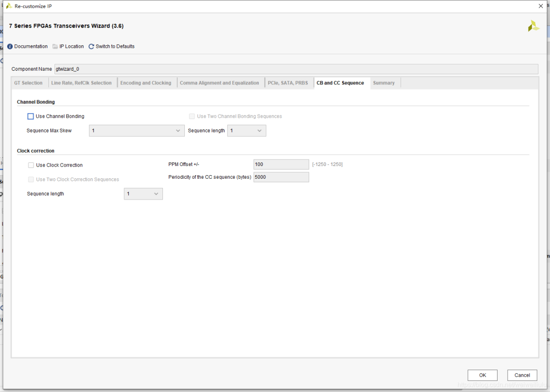550x392 pixels.
Task: Click the Switch to Defaults refresh icon
Action: pyautogui.click(x=91, y=47)
